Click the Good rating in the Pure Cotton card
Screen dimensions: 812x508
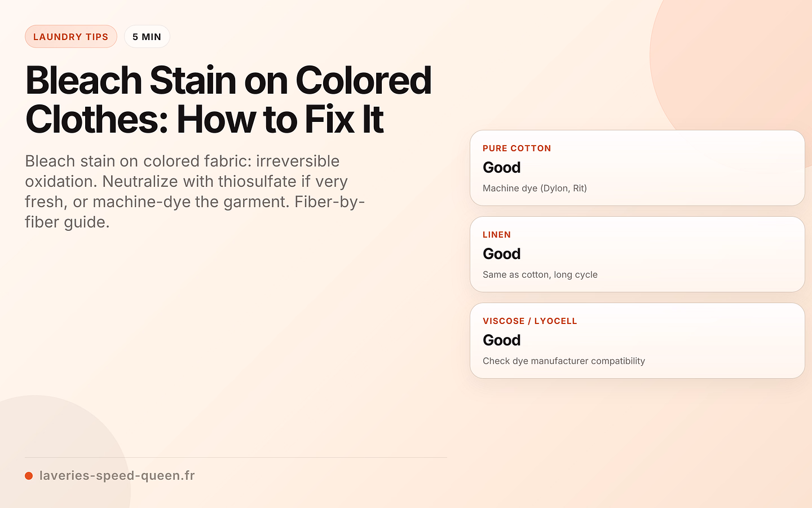501,168
